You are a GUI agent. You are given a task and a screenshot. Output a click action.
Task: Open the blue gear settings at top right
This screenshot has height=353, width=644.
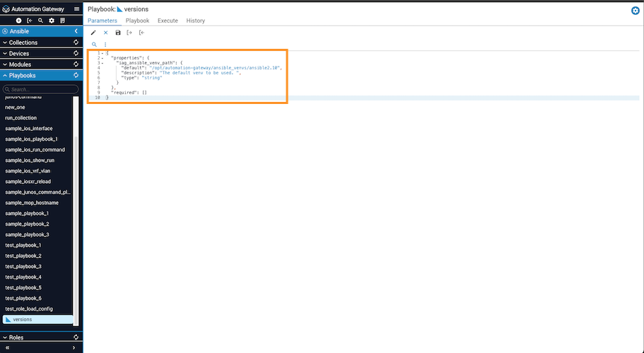pos(635,11)
